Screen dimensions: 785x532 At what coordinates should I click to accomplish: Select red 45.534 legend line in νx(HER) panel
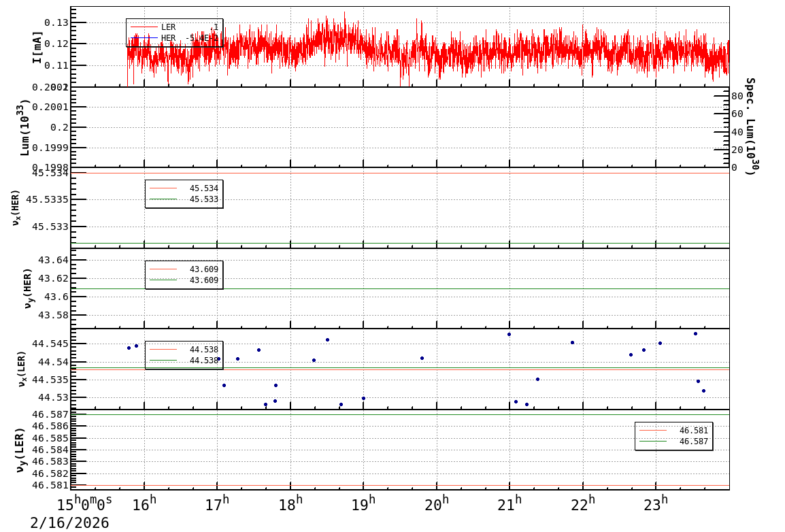[184, 188]
